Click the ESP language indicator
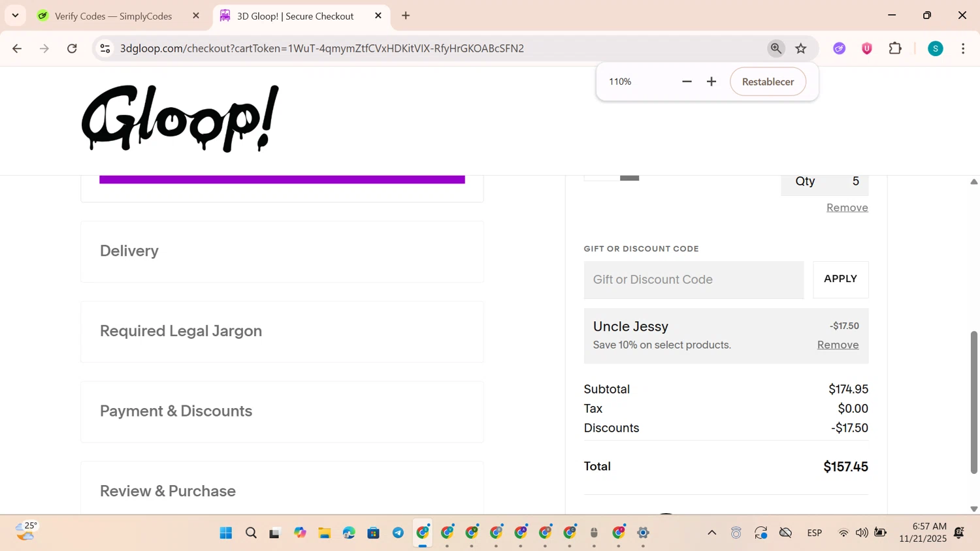This screenshot has width=980, height=551. tap(814, 533)
